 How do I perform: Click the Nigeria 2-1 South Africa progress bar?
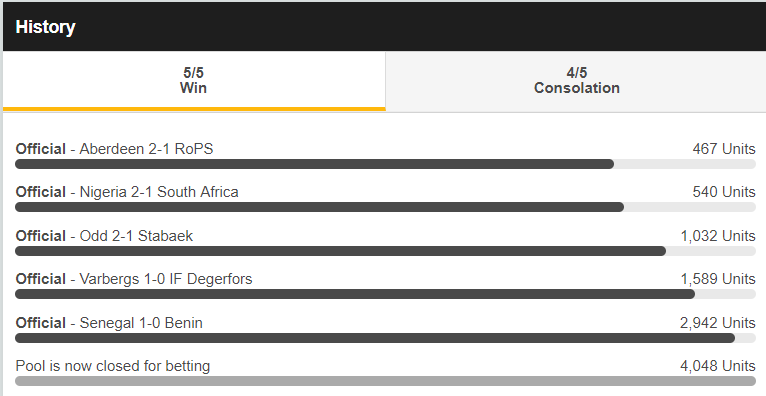coord(385,207)
